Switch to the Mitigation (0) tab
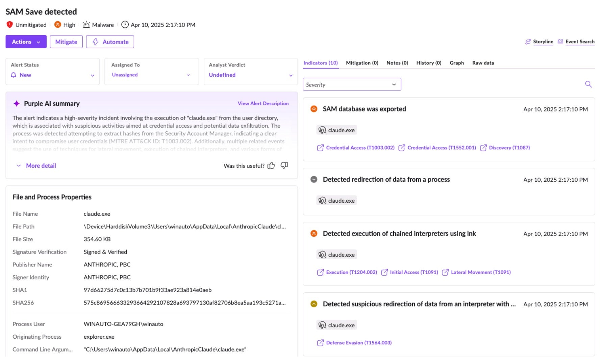This screenshot has height=364, width=602. [362, 63]
